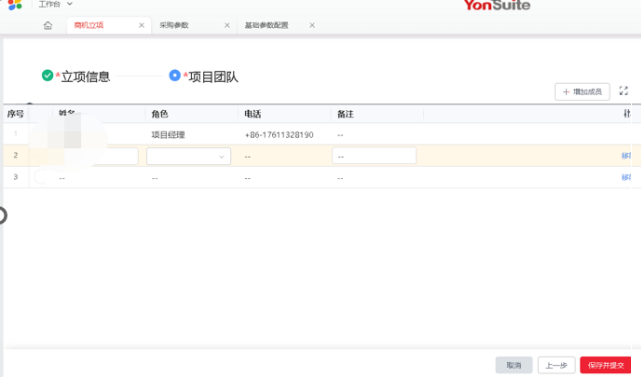Viewport: 641px width, 383px height.
Task: Switch to the 基础参数配置 tab
Action: pos(267,25)
